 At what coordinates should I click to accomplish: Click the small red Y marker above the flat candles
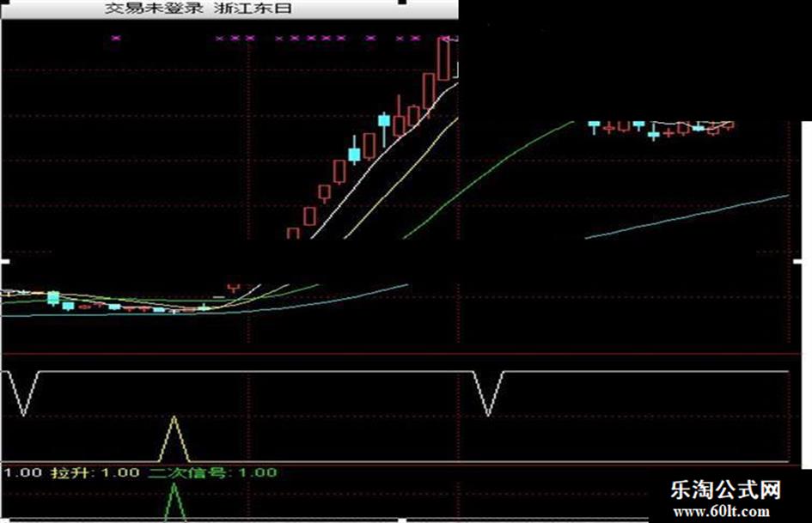tap(234, 288)
